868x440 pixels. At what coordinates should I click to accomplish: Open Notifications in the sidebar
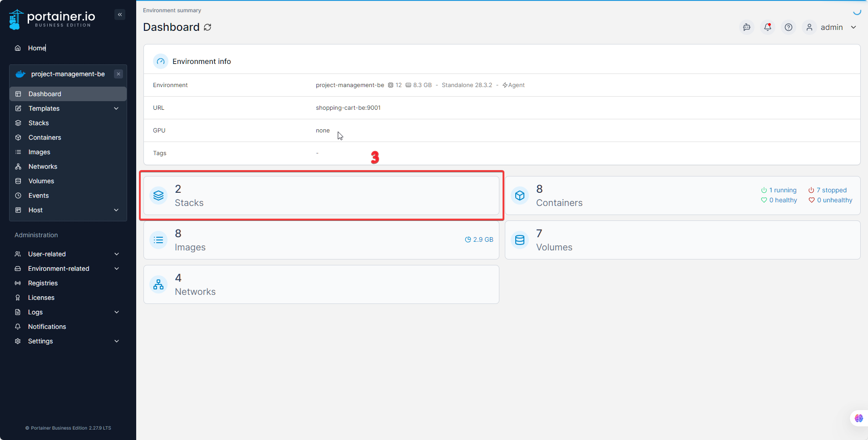click(68, 327)
